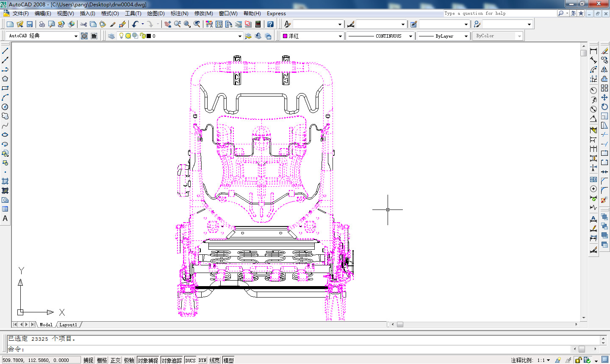Screen dimensions: 610x364
Task: Toggle 正交 ortho mode
Action: [115, 360]
